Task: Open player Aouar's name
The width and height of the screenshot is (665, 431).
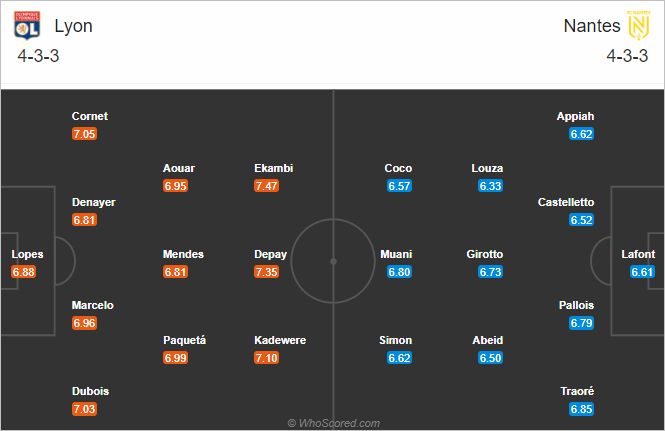Action: tap(179, 168)
